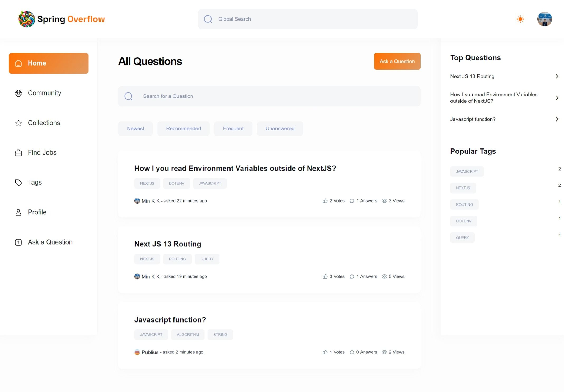
Task: Open Tags in the sidebar
Action: point(35,183)
